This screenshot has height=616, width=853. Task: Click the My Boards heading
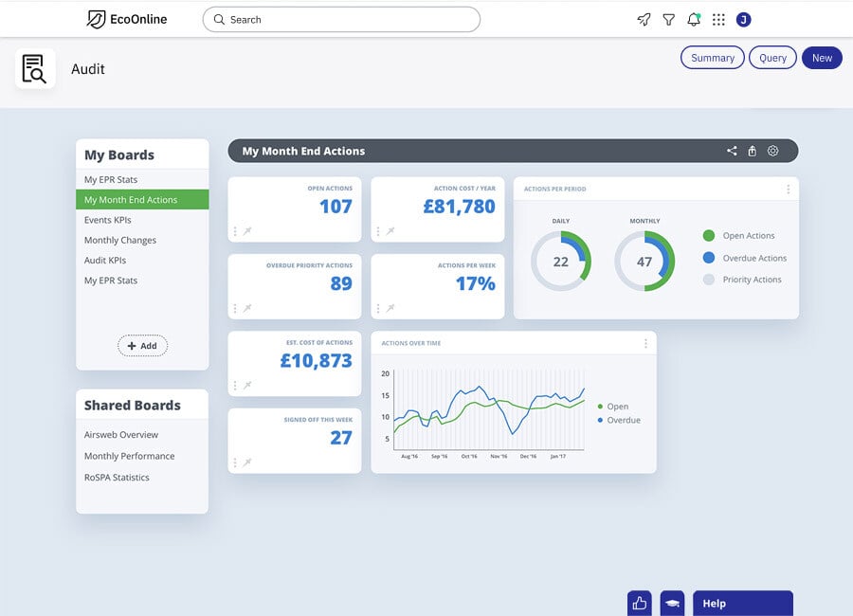coord(119,155)
